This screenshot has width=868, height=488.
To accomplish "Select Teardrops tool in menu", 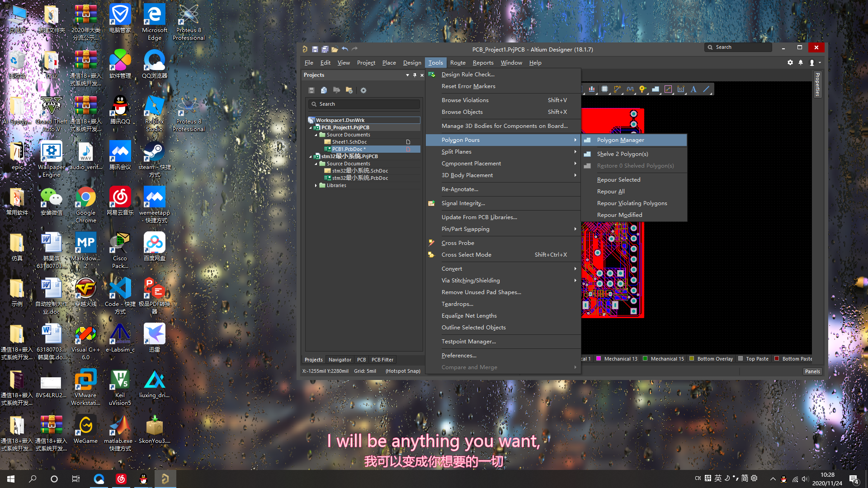I will coord(457,303).
